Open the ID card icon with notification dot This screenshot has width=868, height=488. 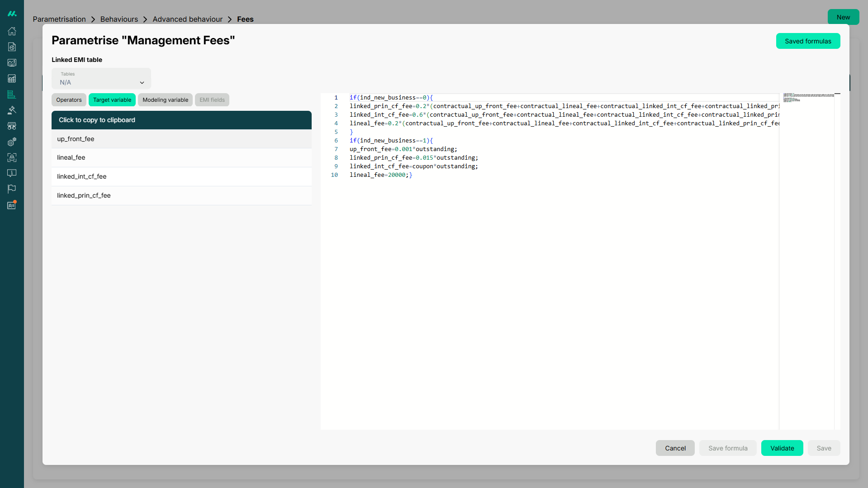(12, 205)
